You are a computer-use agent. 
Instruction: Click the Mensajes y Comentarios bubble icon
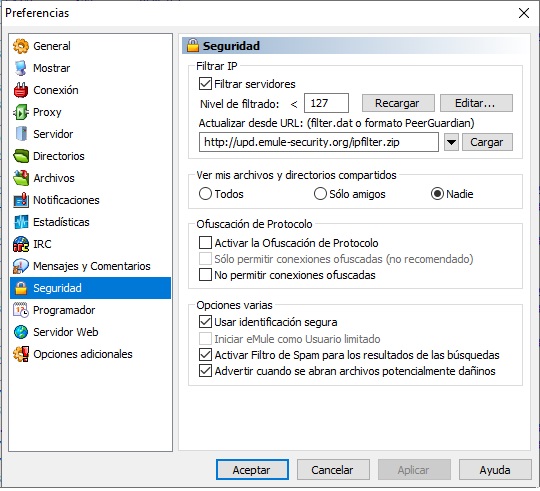point(21,266)
